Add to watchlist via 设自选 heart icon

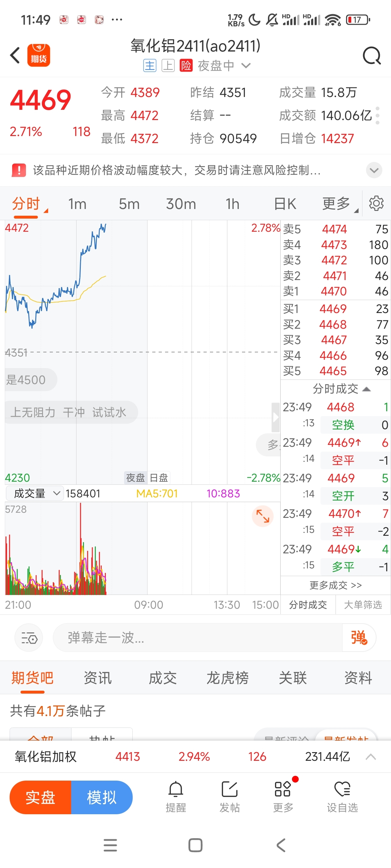(x=342, y=797)
